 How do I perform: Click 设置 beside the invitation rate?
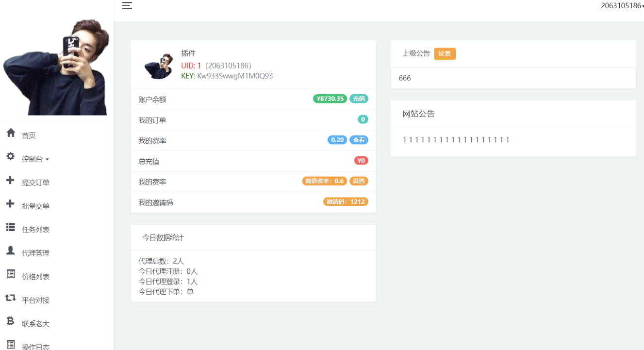pyautogui.click(x=359, y=181)
